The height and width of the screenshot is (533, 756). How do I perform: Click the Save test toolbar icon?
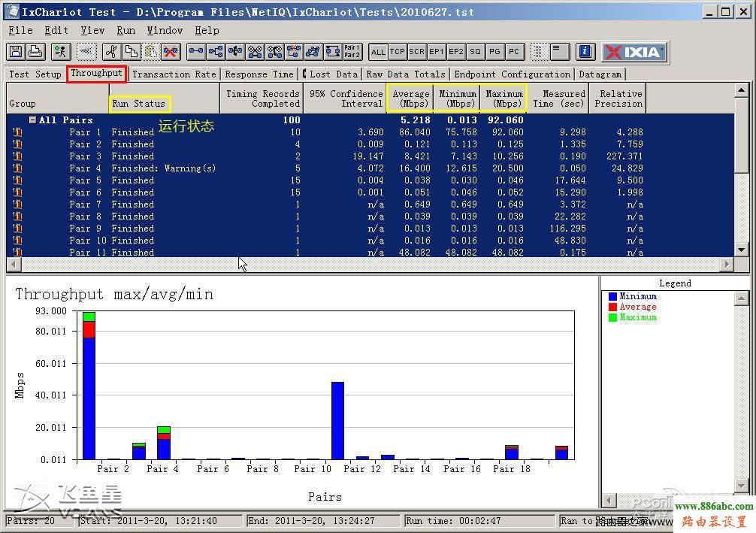[x=16, y=52]
